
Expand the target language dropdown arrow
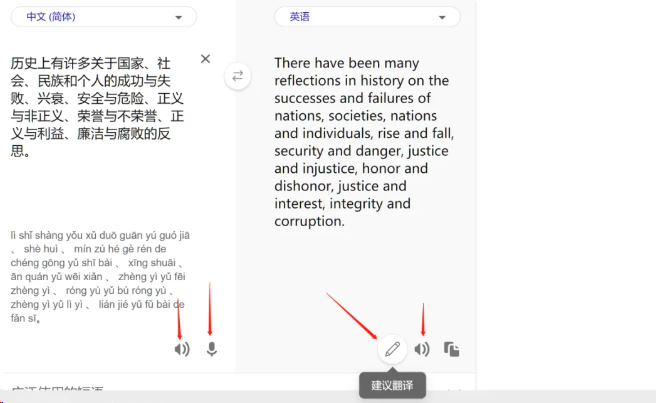click(442, 18)
